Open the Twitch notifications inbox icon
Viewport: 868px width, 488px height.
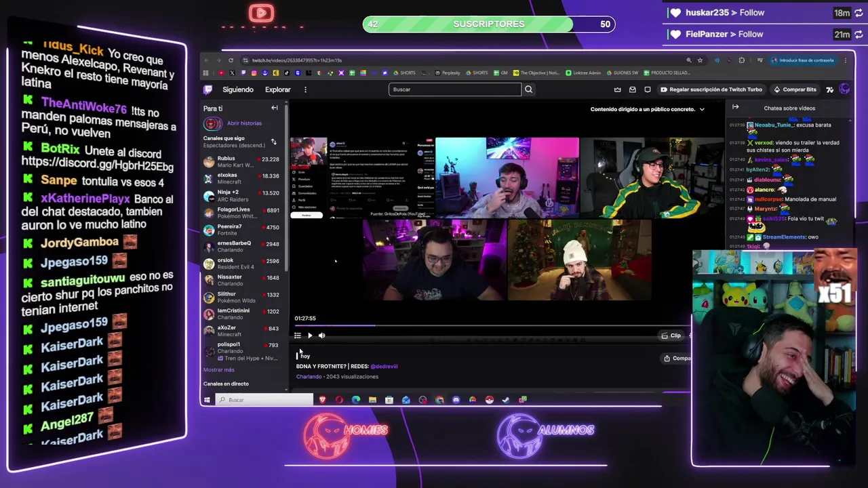(632, 89)
